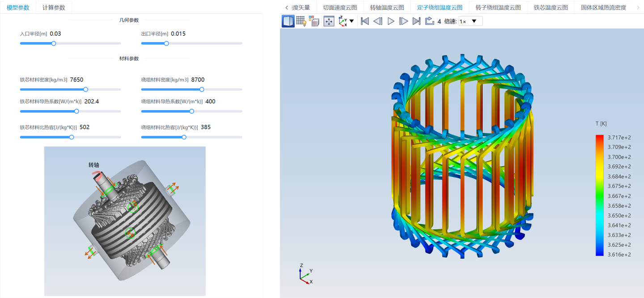Toggle the solid surface display icon
The image size is (644, 298).
click(x=288, y=21)
